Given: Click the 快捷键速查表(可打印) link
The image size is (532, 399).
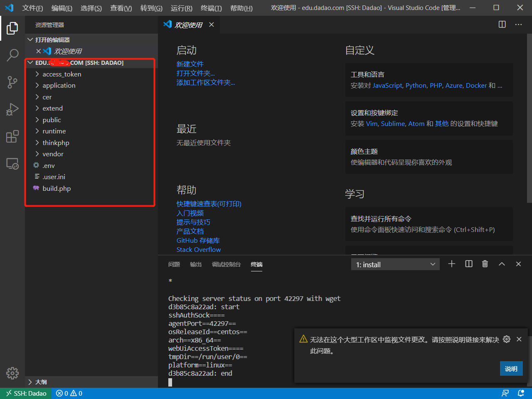Looking at the screenshot, I should coord(209,204).
